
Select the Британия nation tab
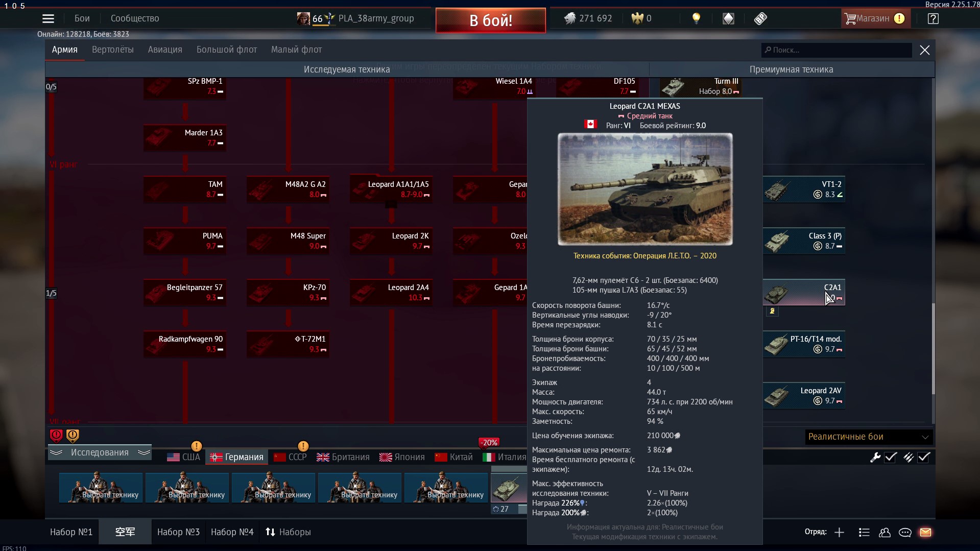coord(343,457)
